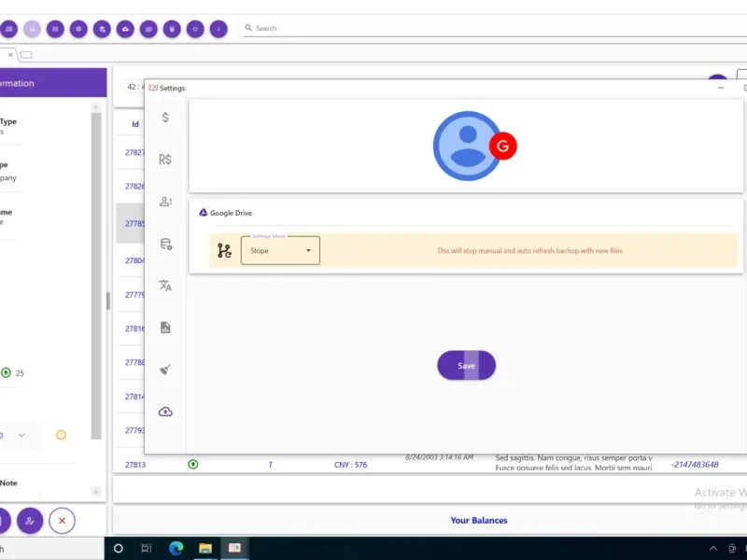Click the power toolbar button

tap(195, 29)
